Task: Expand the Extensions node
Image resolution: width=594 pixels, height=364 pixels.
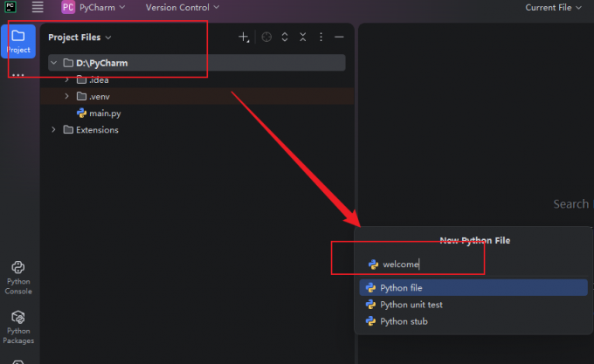Action: pyautogui.click(x=54, y=130)
